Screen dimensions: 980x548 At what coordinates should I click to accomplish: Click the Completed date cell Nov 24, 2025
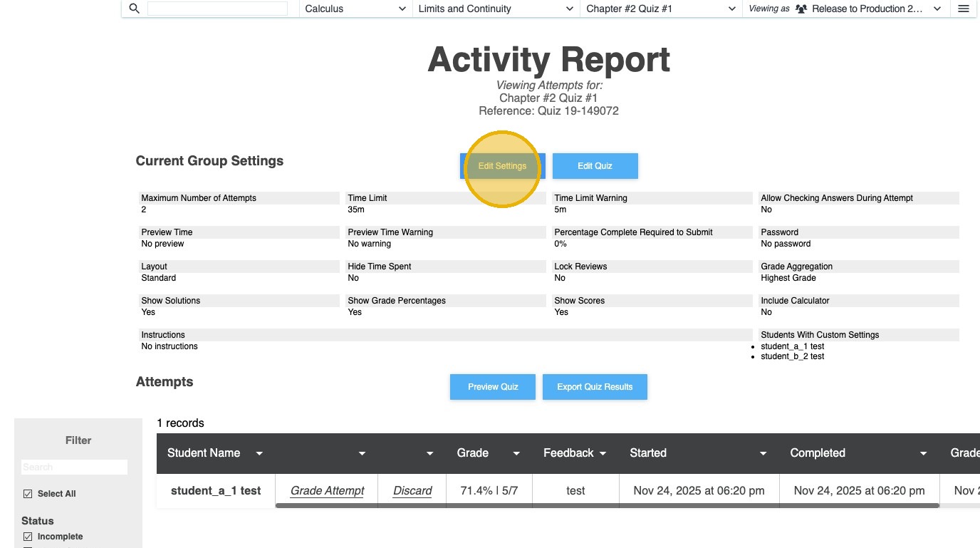tap(859, 491)
